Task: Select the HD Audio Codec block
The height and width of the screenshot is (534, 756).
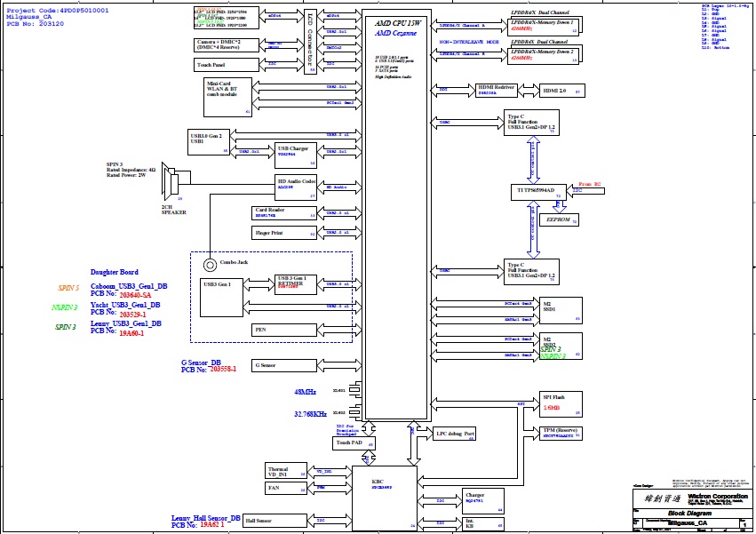Action: pos(296,184)
